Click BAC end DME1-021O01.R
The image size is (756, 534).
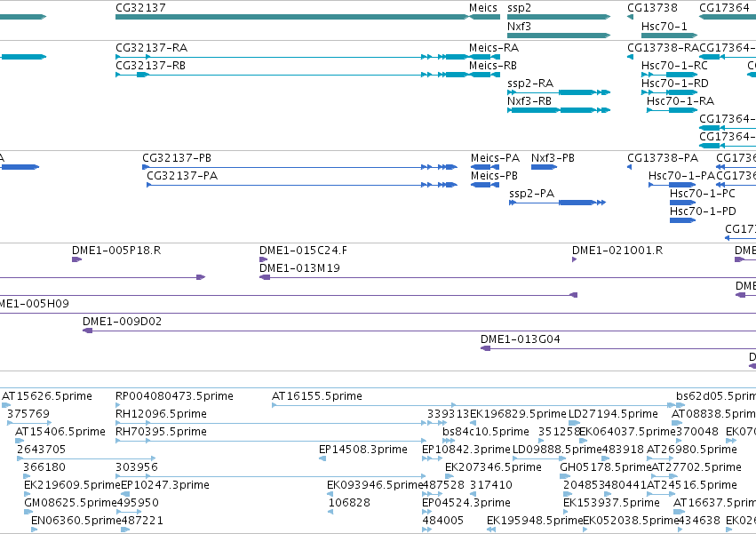coord(574,259)
